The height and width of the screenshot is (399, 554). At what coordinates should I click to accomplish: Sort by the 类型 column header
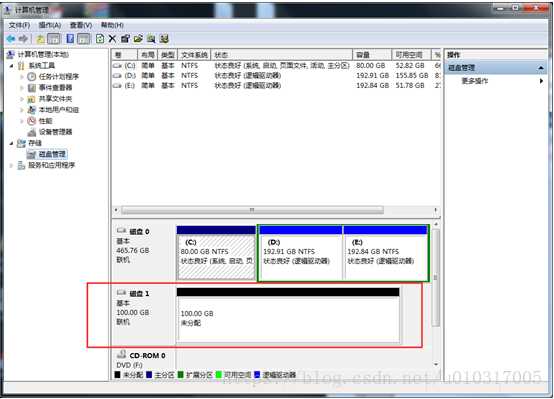[x=167, y=55]
